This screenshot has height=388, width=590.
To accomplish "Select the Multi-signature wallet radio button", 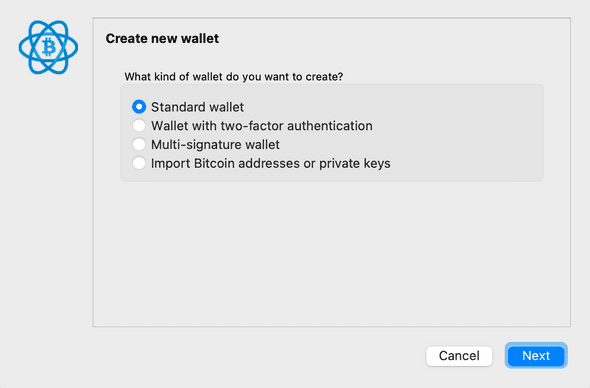I will pyautogui.click(x=139, y=145).
